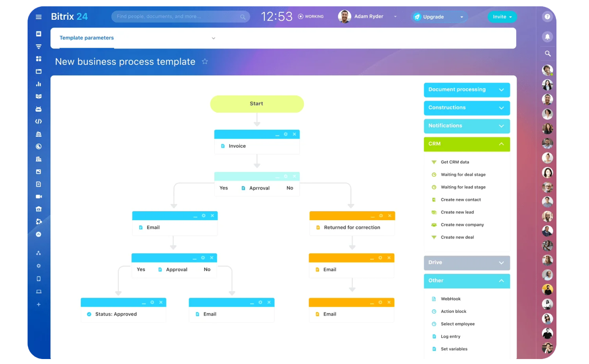Select the WebHook action icon
Image resolution: width=589 pixels, height=364 pixels.
pos(434,299)
